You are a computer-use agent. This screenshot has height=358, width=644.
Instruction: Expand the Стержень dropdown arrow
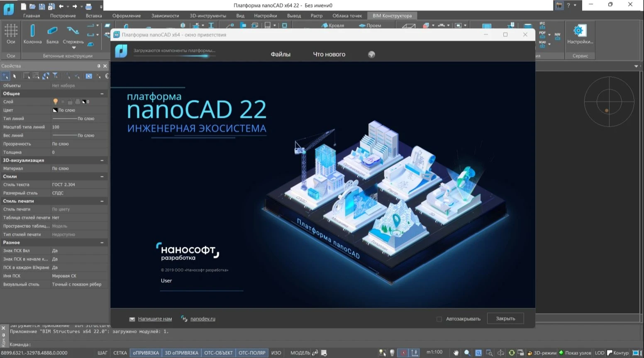tap(74, 48)
